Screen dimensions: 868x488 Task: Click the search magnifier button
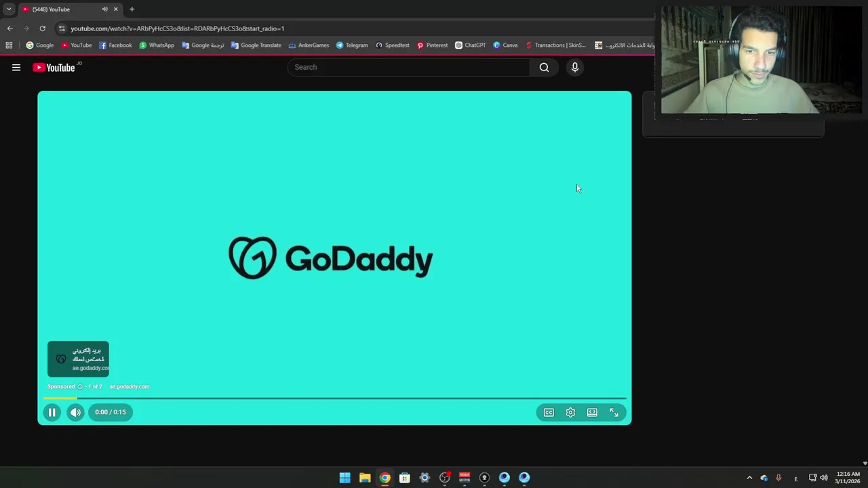click(544, 67)
